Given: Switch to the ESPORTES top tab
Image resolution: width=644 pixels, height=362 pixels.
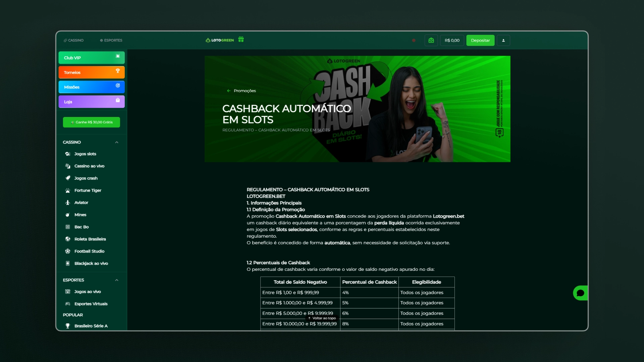Looking at the screenshot, I should coord(111,40).
